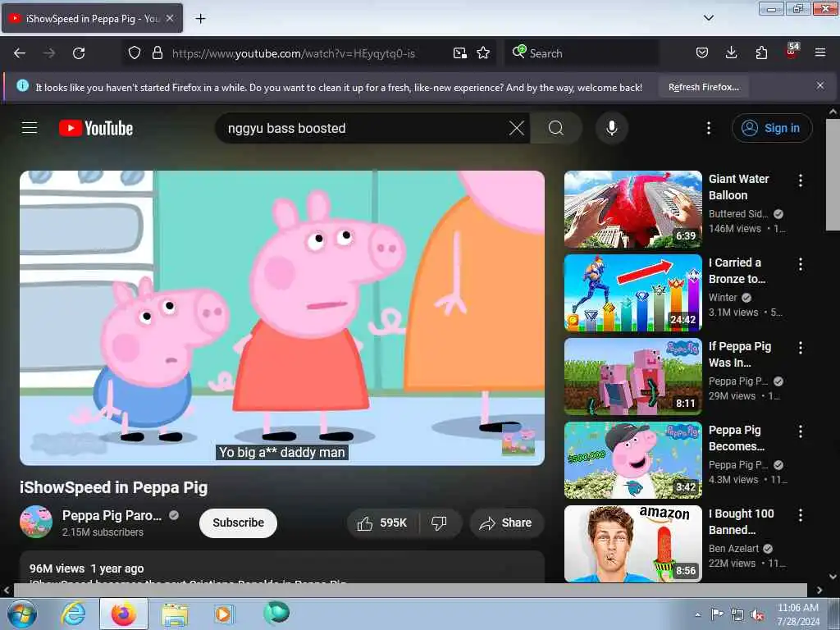Open I Bought 100 Banned... thumbnail
This screenshot has height=630, width=840.
tap(632, 543)
